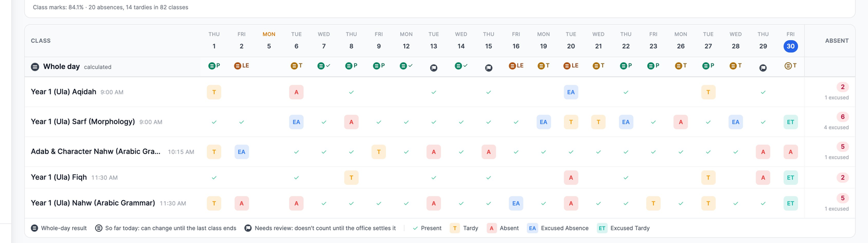
Task: Click the class marks summary text
Action: tap(111, 7)
